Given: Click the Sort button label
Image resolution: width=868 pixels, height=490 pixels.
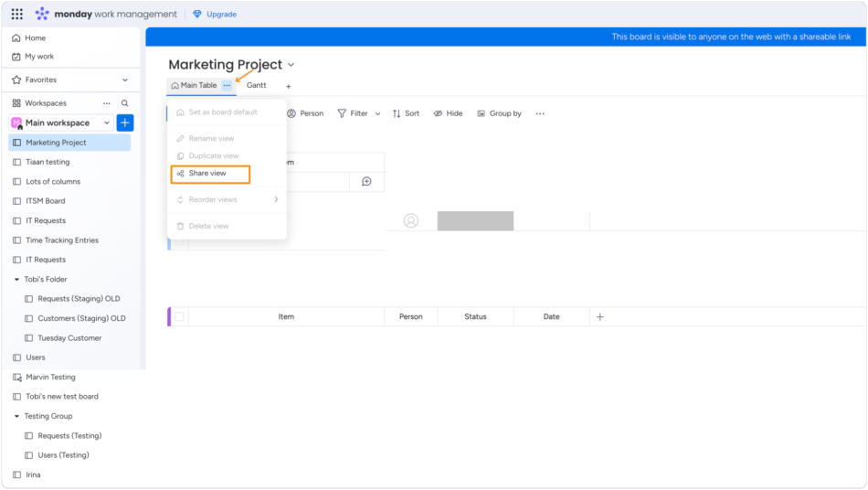Looking at the screenshot, I should [412, 113].
